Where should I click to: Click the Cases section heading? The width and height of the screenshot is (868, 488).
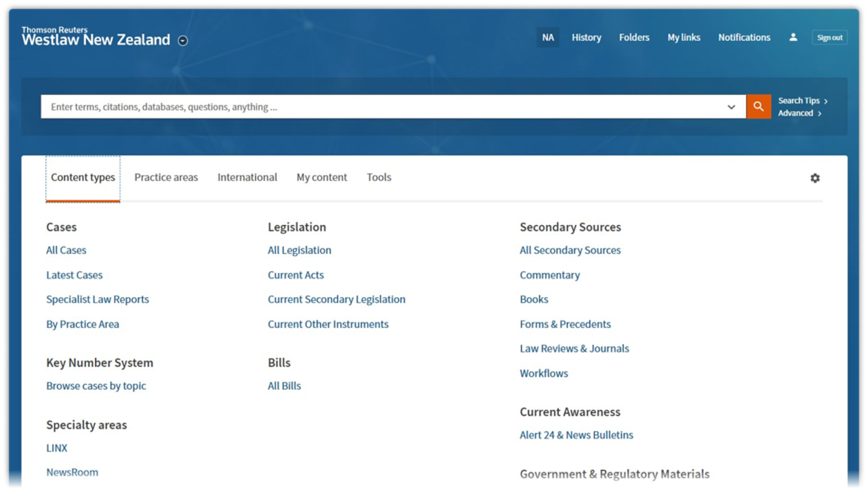[62, 227]
